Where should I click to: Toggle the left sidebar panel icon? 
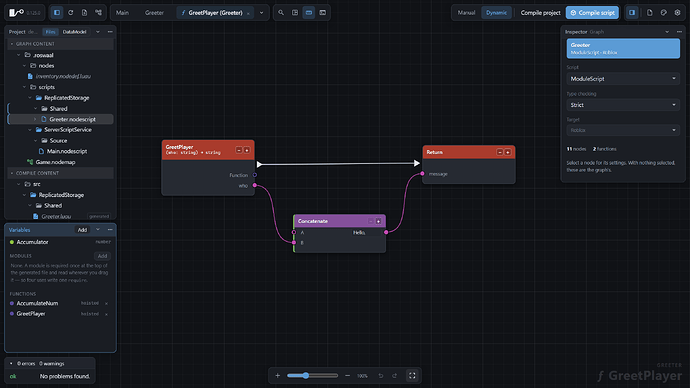click(x=57, y=13)
